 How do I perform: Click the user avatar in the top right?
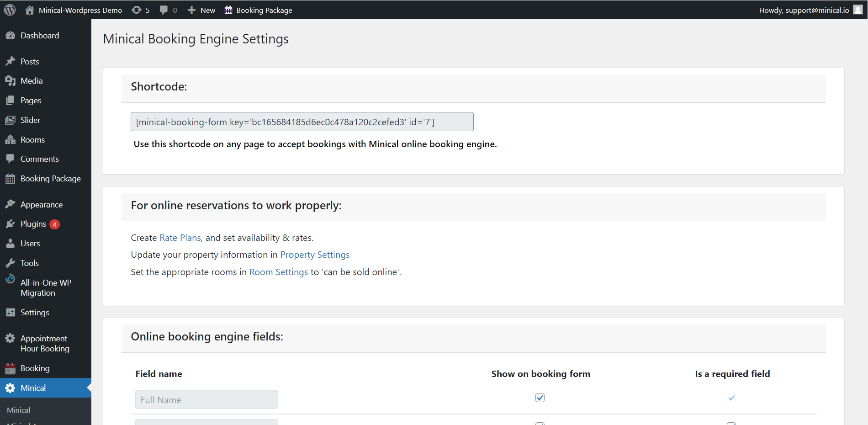point(858,10)
